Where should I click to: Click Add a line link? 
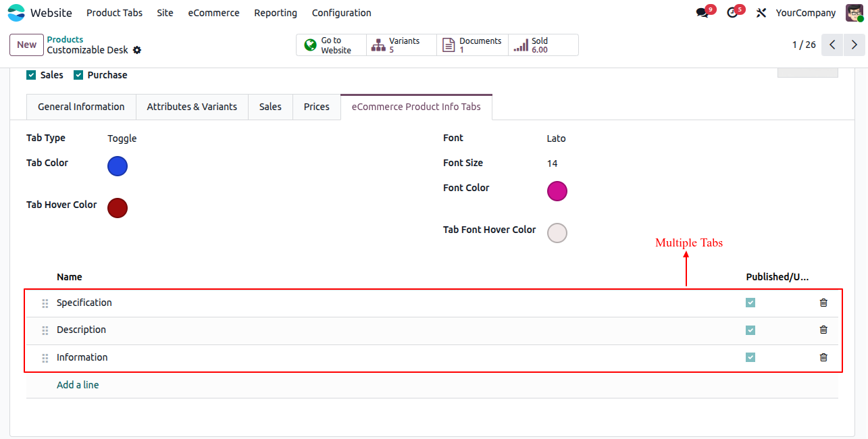point(78,385)
